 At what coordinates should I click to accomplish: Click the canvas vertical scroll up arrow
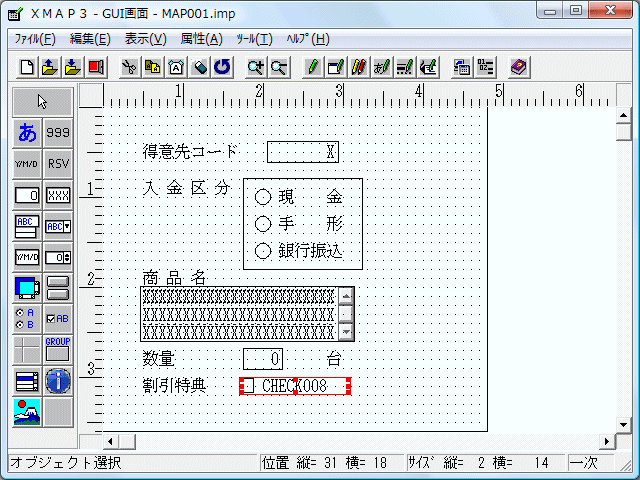[x=623, y=116]
